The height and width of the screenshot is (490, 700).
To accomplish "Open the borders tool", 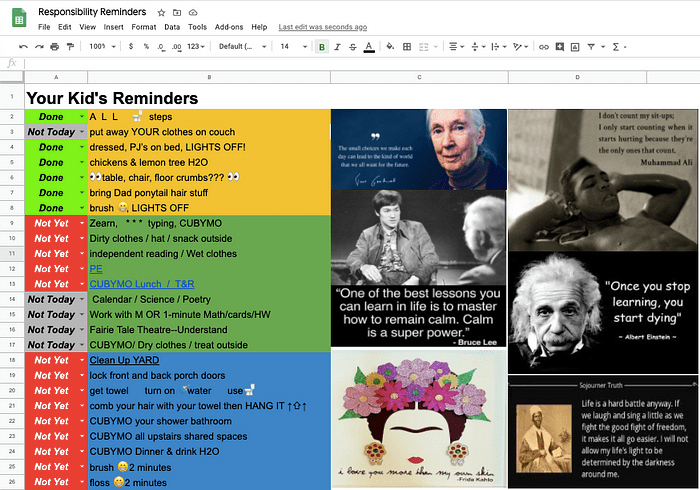I will click(x=407, y=46).
